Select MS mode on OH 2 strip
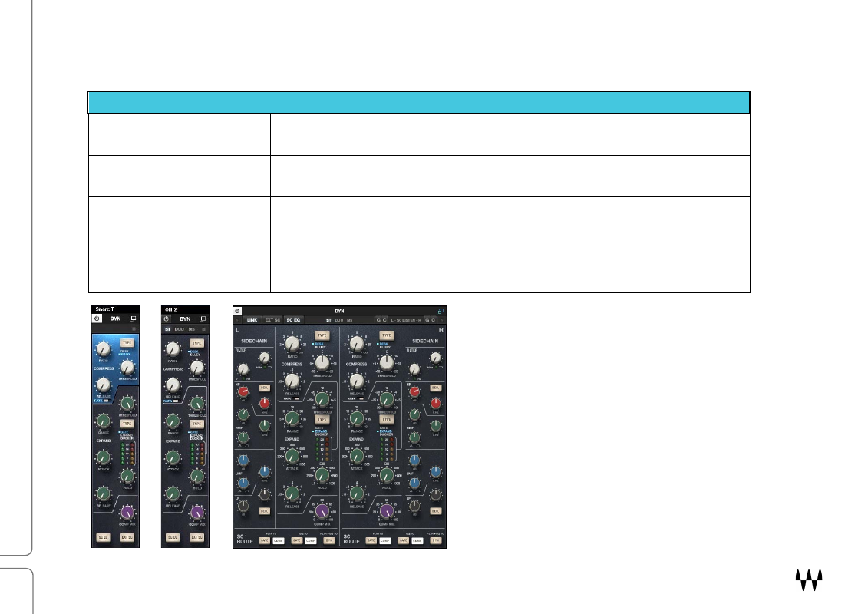868x614 pixels. tap(192, 329)
